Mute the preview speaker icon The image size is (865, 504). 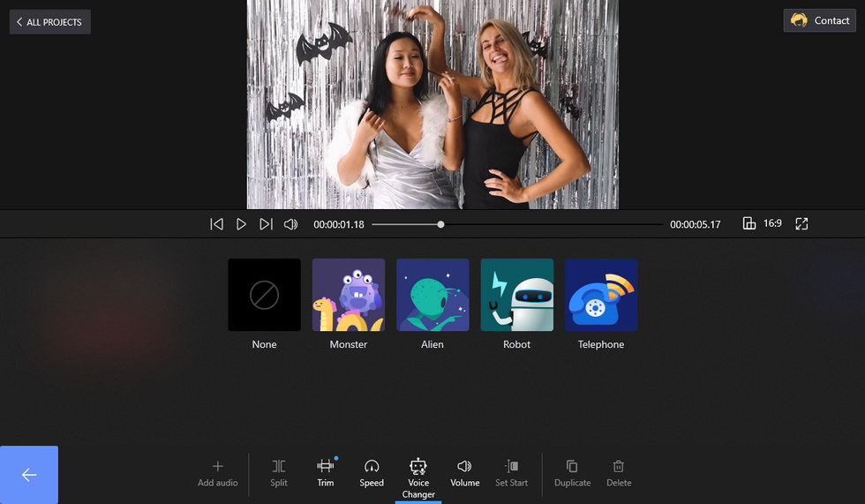(290, 224)
